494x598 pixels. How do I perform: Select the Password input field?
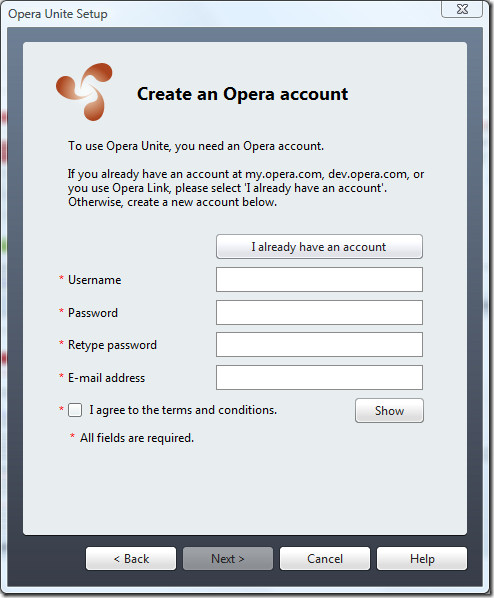pos(319,312)
